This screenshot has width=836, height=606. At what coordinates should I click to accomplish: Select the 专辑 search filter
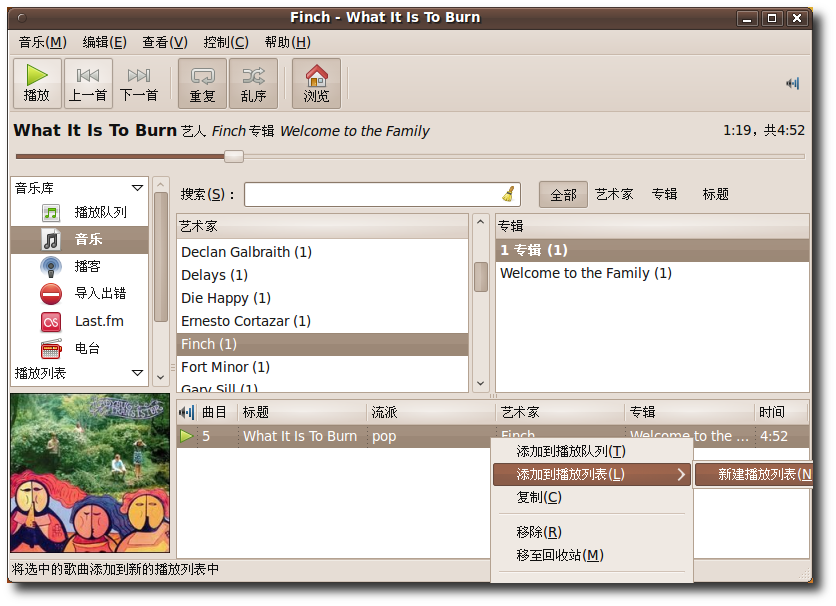664,195
